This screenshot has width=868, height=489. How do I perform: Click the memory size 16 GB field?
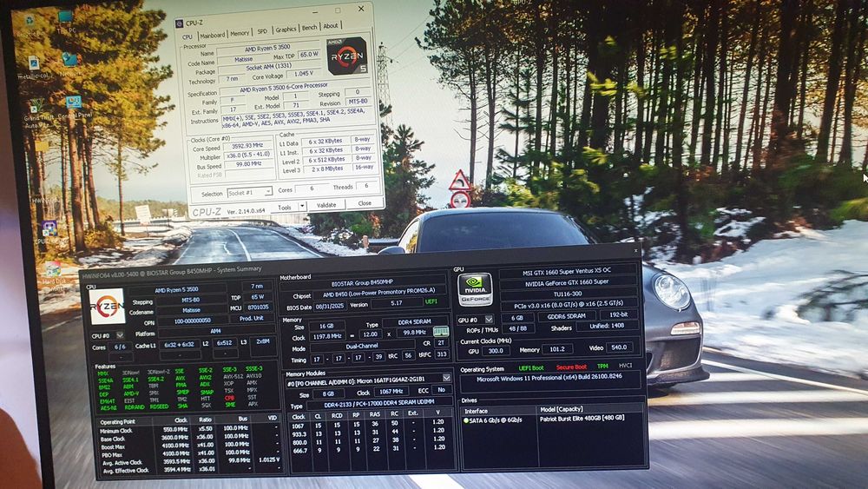(326, 327)
